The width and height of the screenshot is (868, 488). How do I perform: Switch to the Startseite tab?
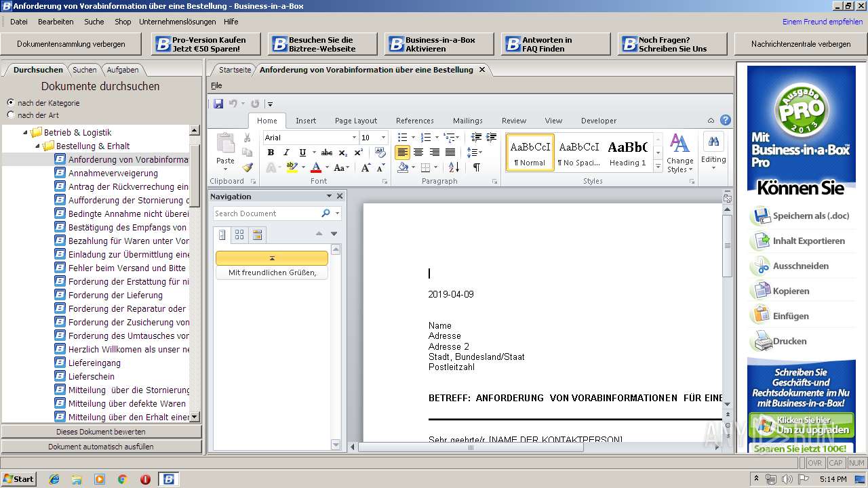(x=235, y=70)
